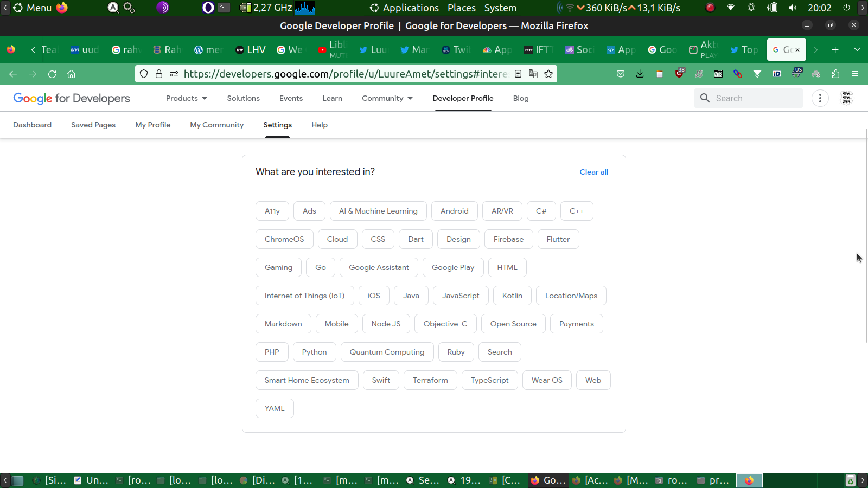868x488 pixels.
Task: Bookmark this page with the star icon
Action: 548,74
